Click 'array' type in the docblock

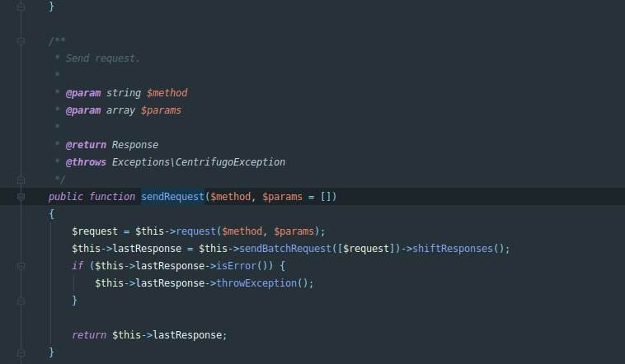coord(120,110)
